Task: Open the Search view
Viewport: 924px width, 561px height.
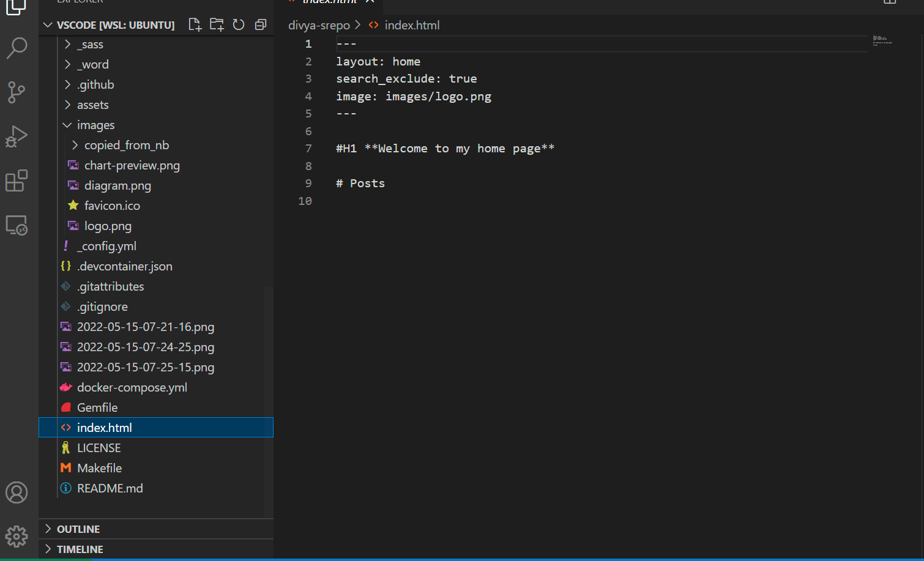Action: 17,48
